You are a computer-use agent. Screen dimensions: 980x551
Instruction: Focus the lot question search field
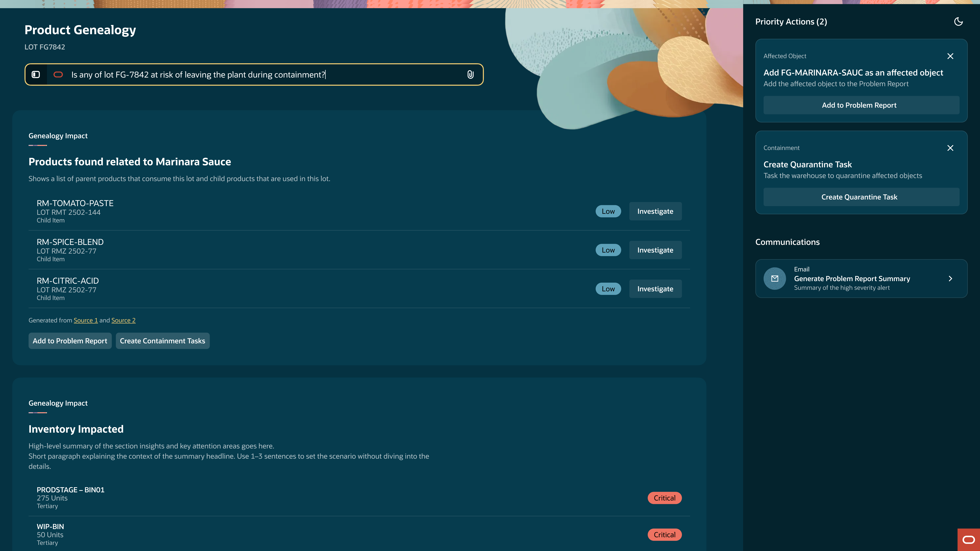(x=254, y=74)
